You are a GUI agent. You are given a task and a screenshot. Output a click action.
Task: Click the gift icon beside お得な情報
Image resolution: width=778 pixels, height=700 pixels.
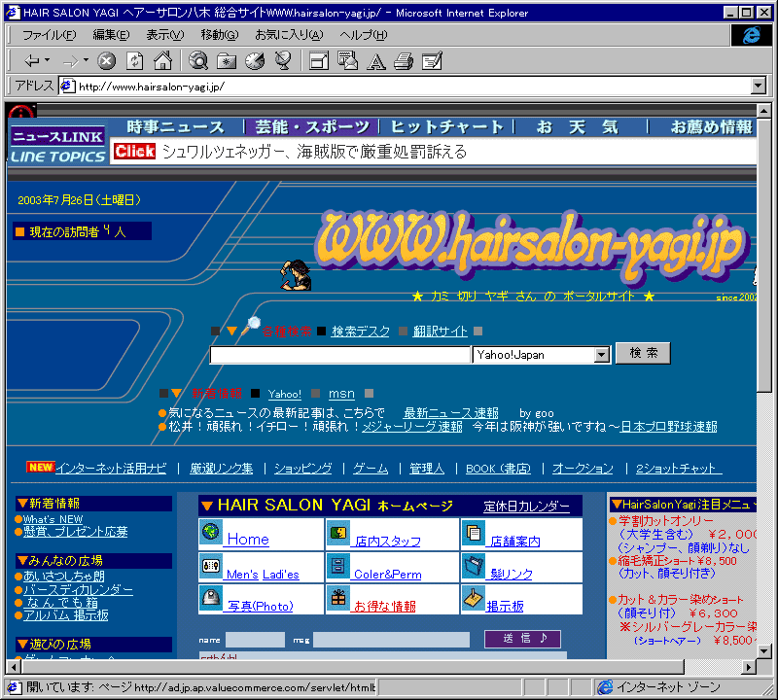pyautogui.click(x=338, y=598)
